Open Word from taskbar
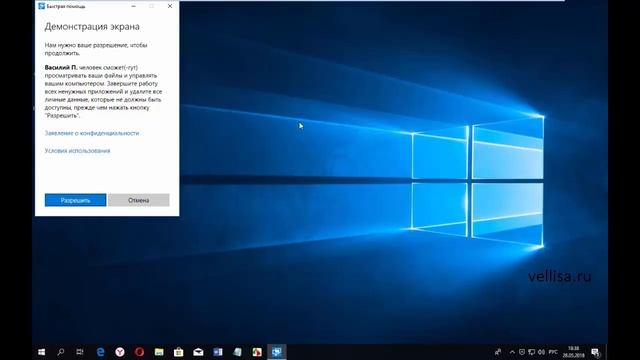The width and height of the screenshot is (640, 360). coord(218,352)
